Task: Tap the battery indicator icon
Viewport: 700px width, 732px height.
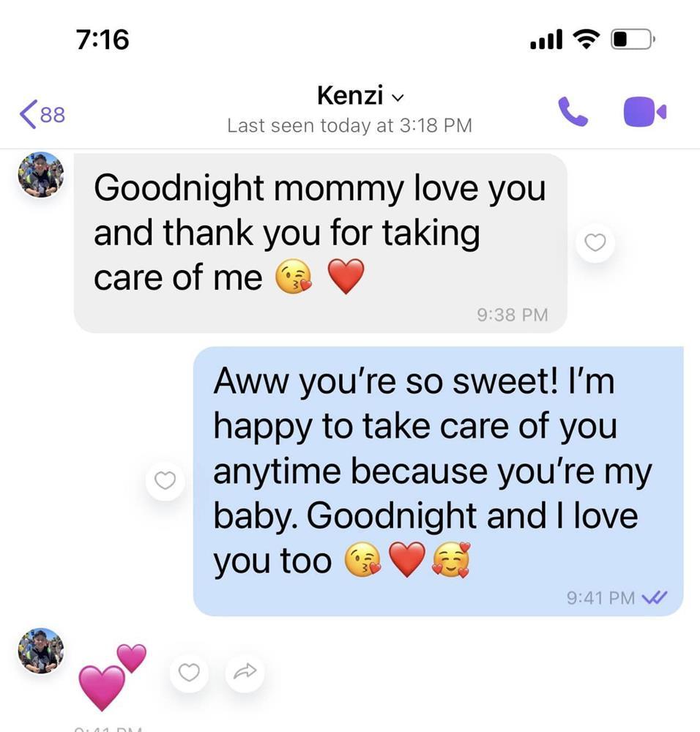Action: pos(633,39)
